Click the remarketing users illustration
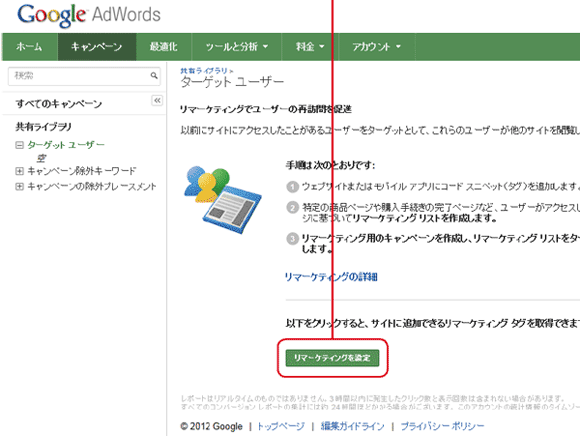The width and height of the screenshot is (580, 436). click(x=223, y=199)
